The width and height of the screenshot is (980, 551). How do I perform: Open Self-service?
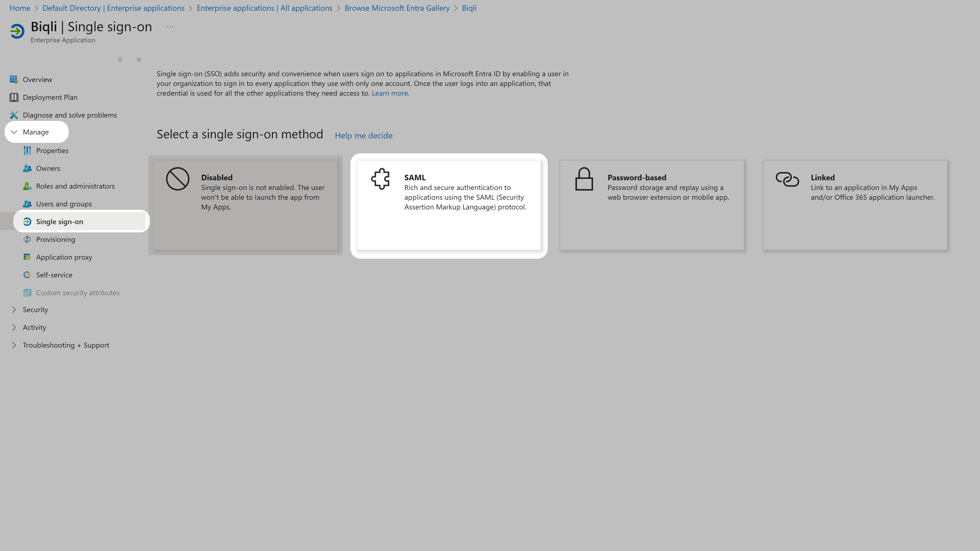tap(54, 275)
